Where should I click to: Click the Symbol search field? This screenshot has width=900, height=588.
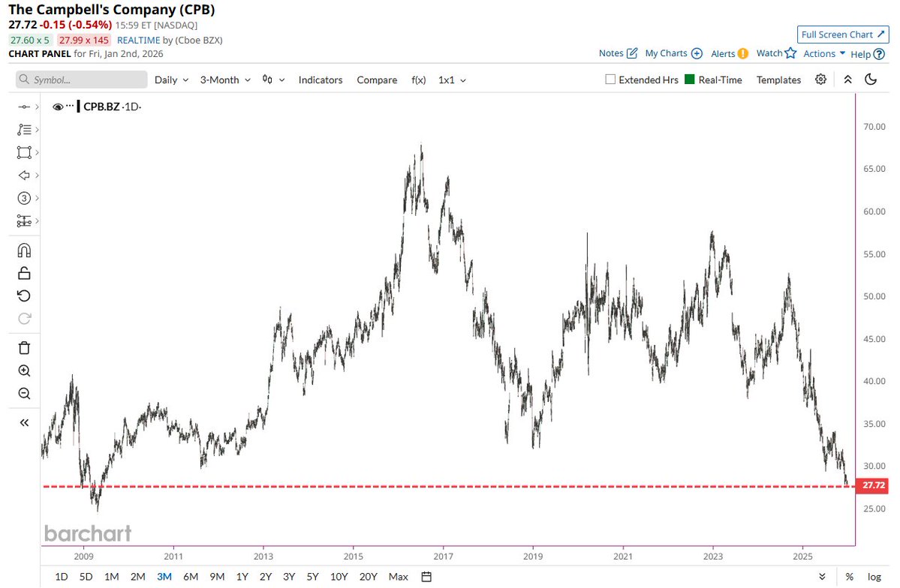[x=80, y=79]
